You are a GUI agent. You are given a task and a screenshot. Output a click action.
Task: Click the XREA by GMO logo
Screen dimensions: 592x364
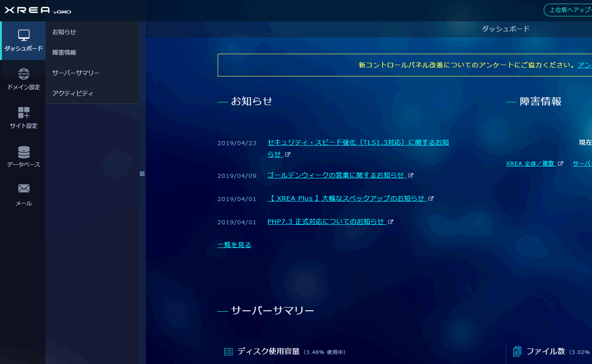[x=38, y=11]
